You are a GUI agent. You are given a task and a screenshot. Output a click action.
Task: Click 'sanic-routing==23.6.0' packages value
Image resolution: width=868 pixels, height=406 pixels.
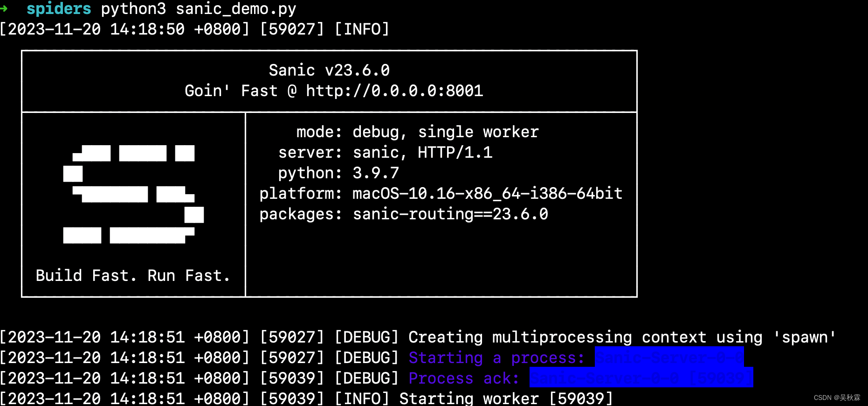[x=450, y=214]
